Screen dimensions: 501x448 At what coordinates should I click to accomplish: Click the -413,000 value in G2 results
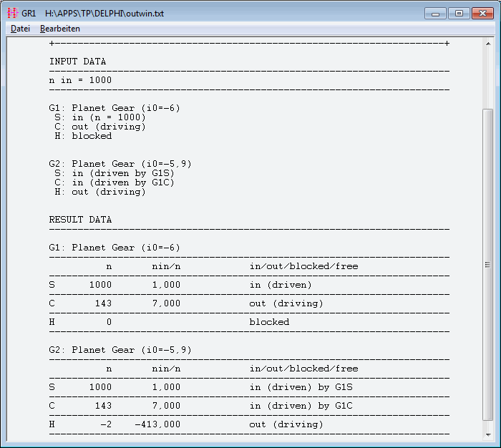point(157,424)
